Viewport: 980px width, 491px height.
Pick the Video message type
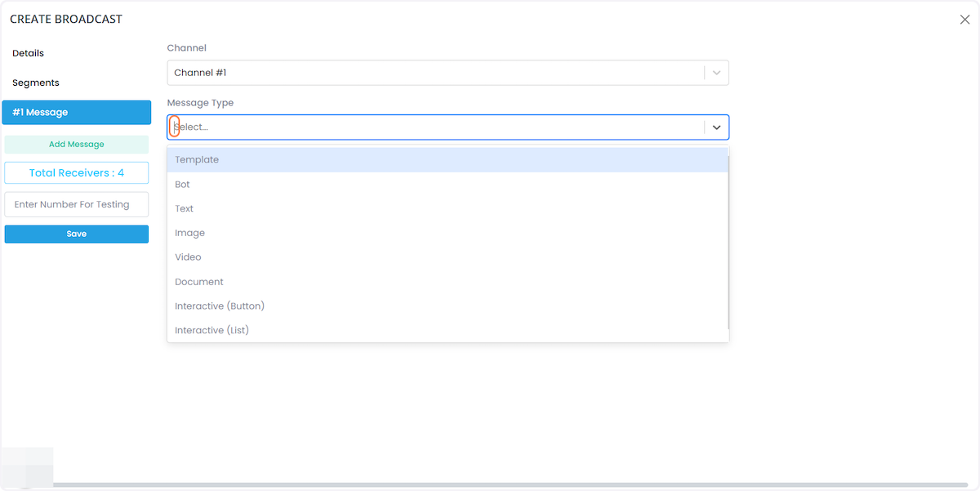click(448, 257)
